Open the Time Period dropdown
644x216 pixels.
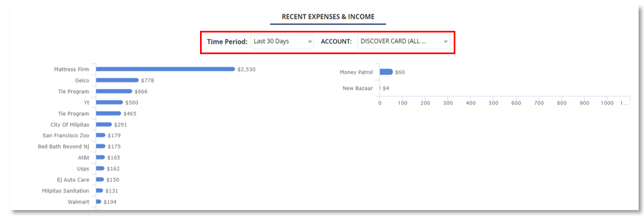pyautogui.click(x=282, y=42)
